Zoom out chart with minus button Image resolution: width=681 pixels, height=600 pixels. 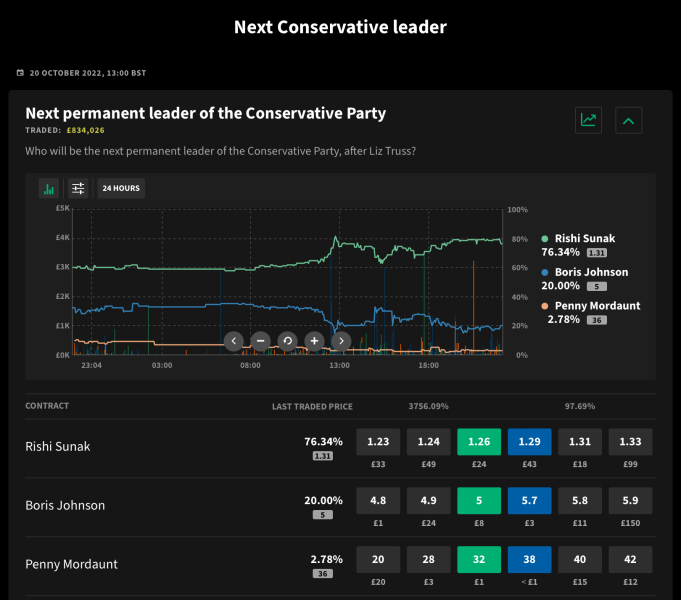260,341
